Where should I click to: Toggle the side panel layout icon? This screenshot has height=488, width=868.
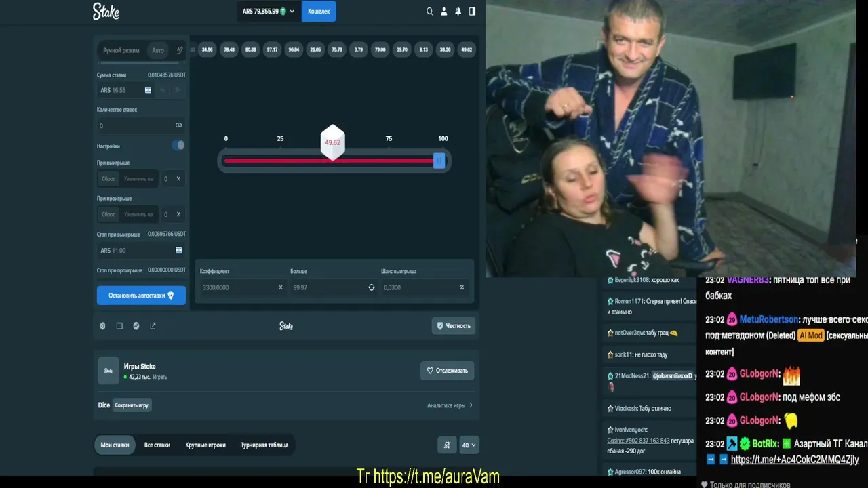coord(472,12)
